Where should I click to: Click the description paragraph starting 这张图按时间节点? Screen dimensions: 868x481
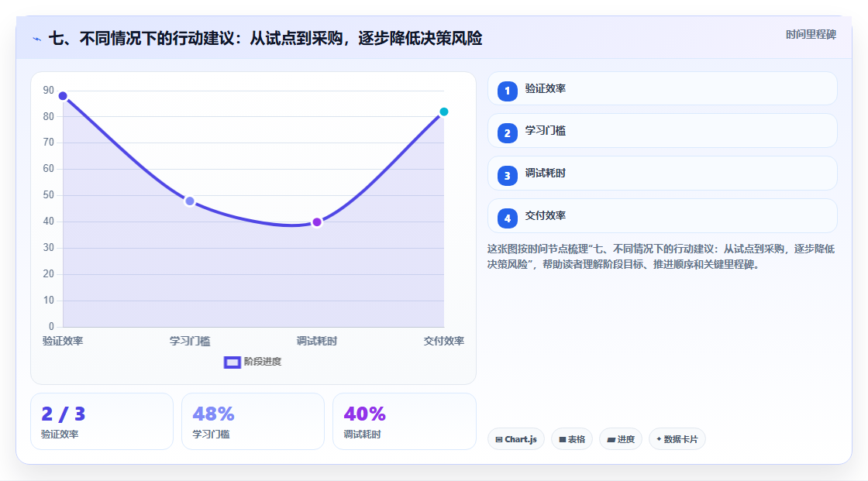point(661,257)
